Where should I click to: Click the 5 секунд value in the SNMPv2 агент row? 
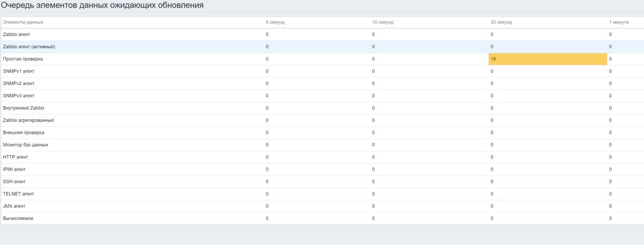[x=267, y=84]
